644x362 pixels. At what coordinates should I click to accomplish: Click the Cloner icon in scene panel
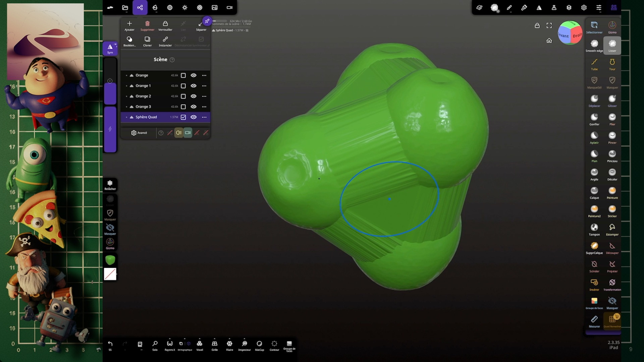[147, 41]
